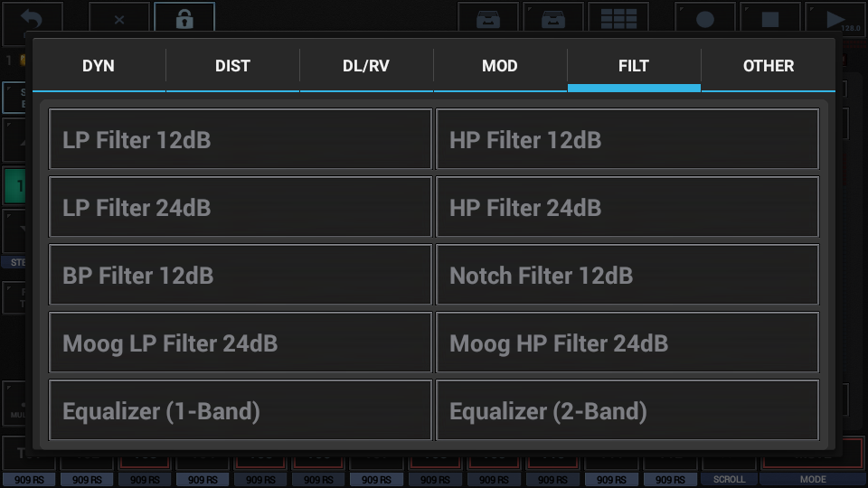Choose HP Filter 12dB effect
Screen dimensions: 868x488
627,139
